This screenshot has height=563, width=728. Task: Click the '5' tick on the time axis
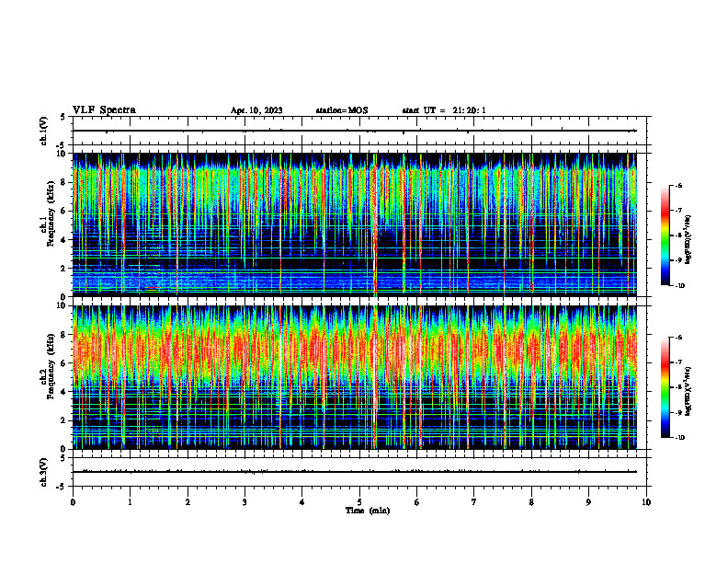tap(359, 502)
